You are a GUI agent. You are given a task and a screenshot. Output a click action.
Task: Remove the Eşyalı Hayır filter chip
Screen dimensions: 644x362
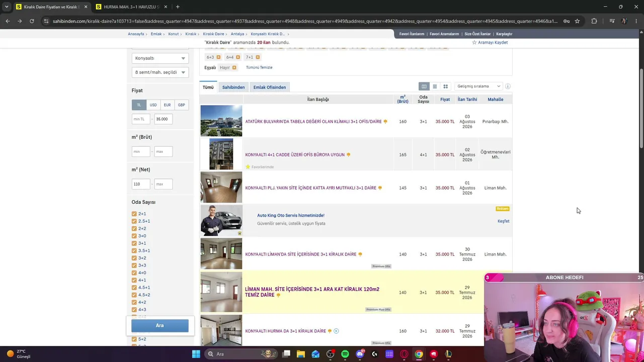point(234,67)
